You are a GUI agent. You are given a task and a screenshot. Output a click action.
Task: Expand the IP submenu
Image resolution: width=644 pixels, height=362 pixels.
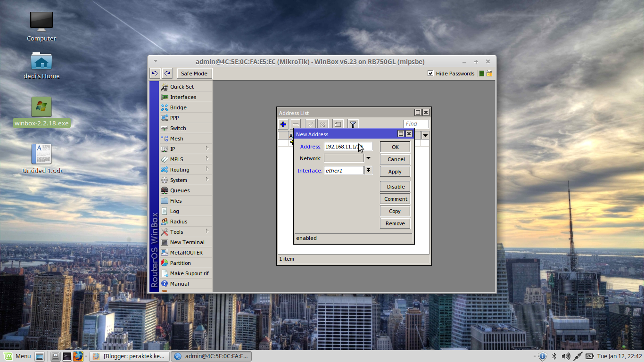pos(206,148)
